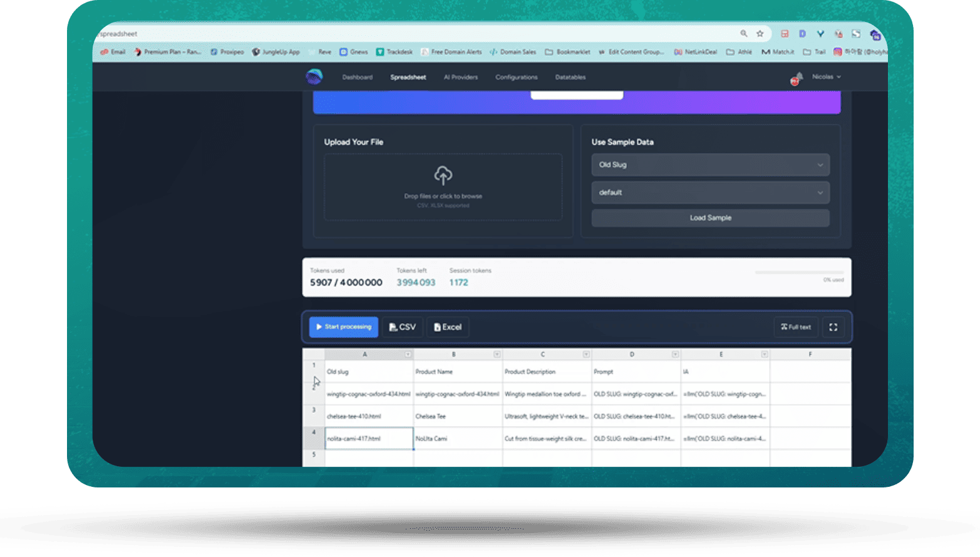Open the Configurations tab
Image resolution: width=980 pixels, height=557 pixels.
516,77
